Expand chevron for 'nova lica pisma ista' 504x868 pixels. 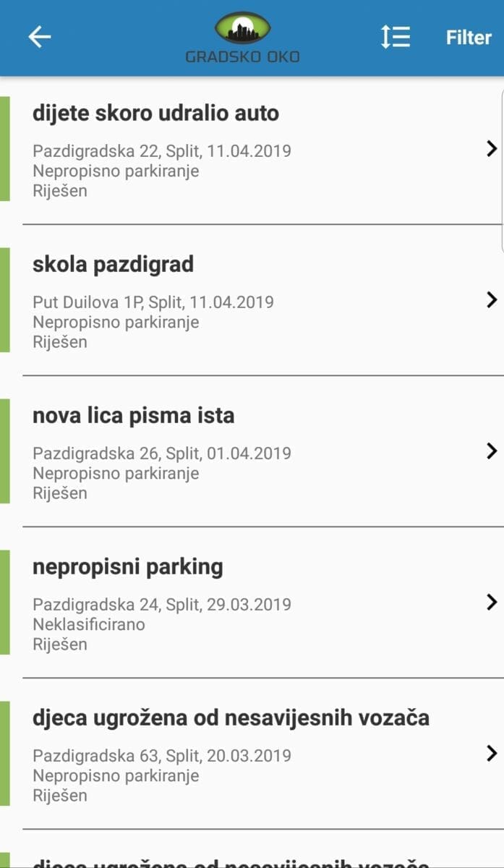(492, 451)
